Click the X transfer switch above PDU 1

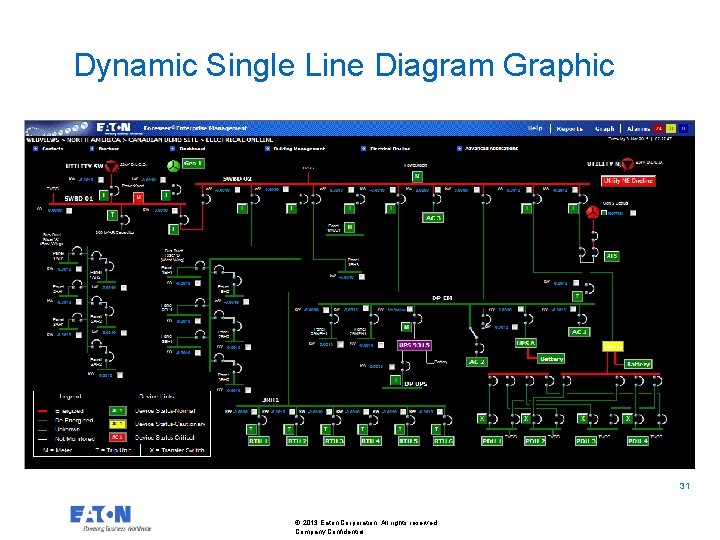pos(482,418)
